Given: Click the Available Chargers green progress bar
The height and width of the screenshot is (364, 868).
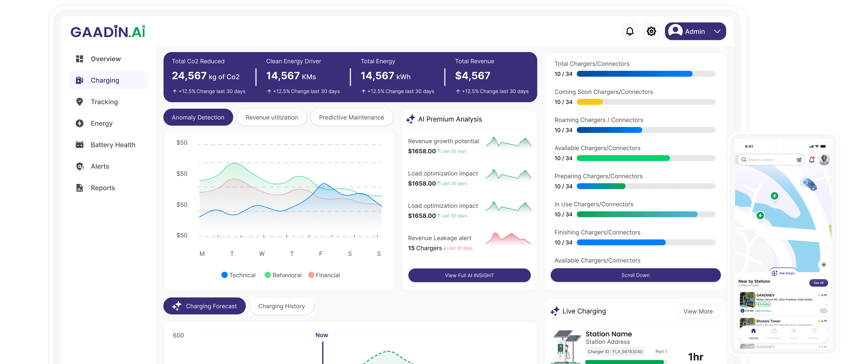Looking at the screenshot, I should [x=646, y=158].
